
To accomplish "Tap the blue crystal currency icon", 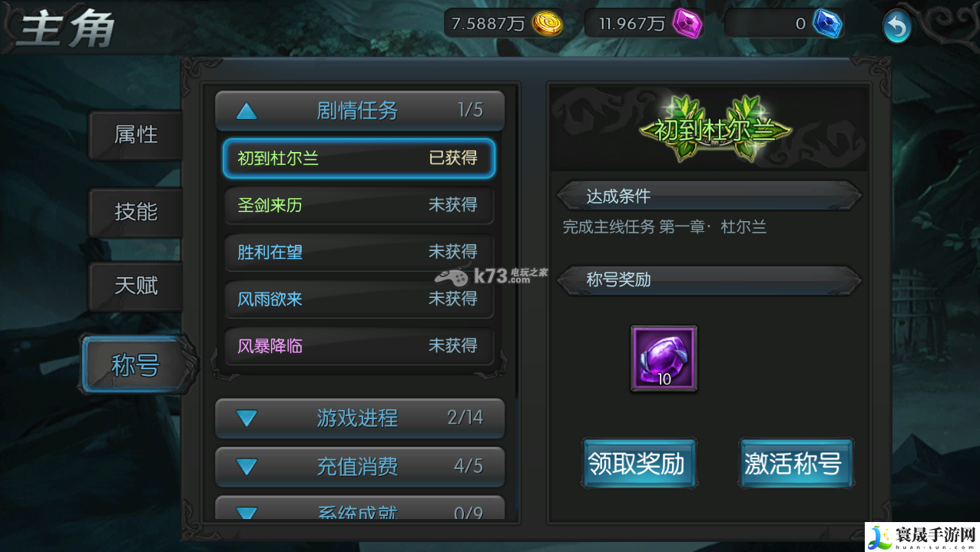I will pyautogui.click(x=827, y=24).
